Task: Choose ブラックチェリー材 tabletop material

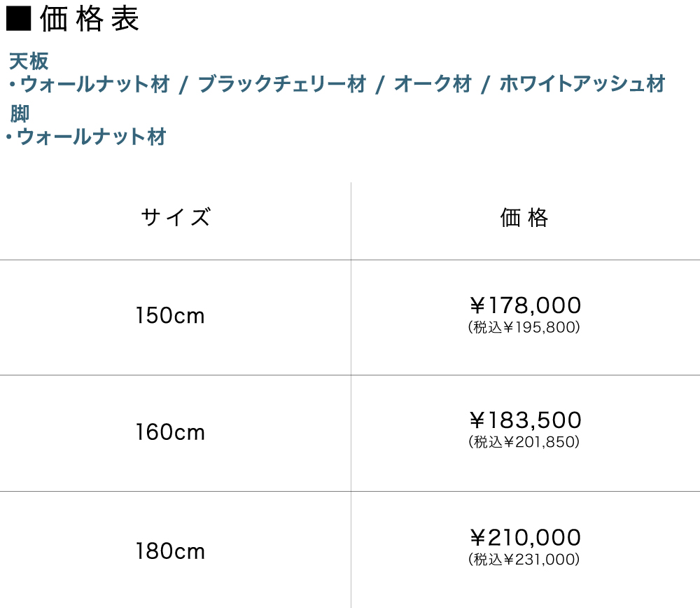Action: pos(282,85)
